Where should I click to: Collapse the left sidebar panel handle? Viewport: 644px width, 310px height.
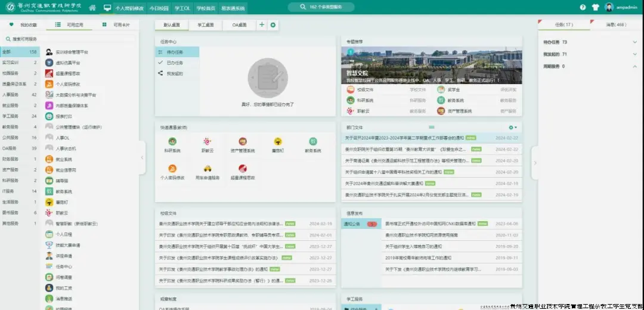click(142, 157)
